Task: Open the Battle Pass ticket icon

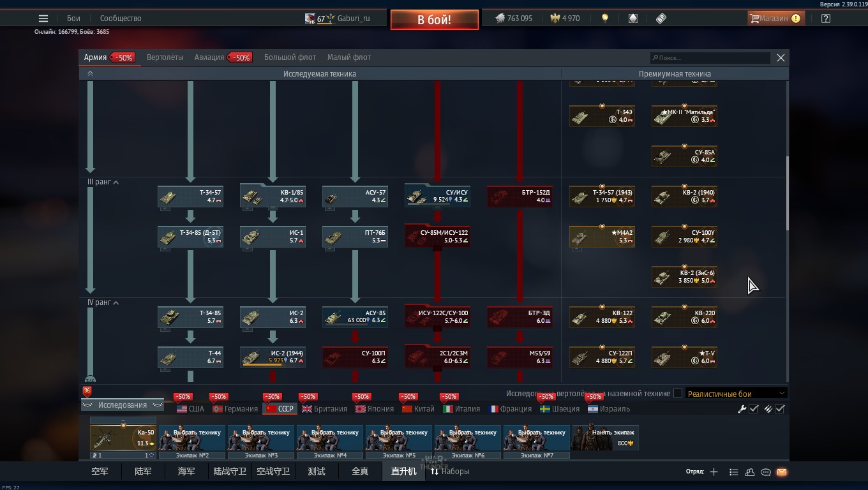Action: pyautogui.click(x=661, y=19)
